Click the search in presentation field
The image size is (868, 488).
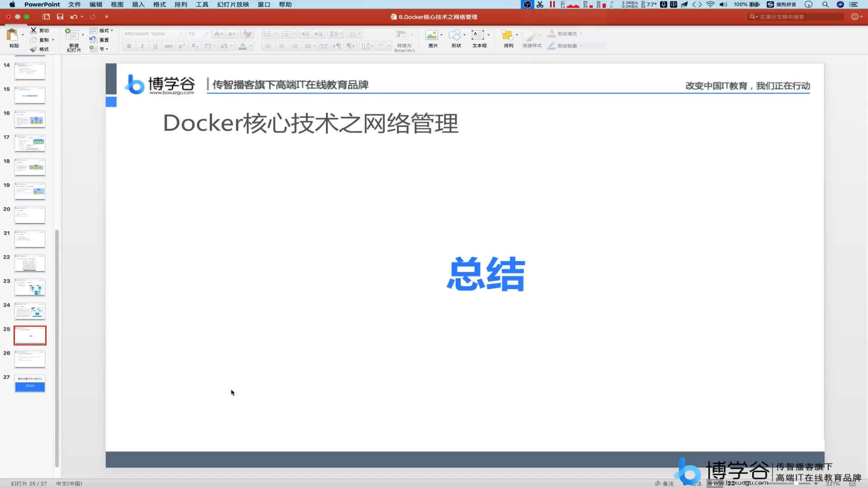coord(796,17)
